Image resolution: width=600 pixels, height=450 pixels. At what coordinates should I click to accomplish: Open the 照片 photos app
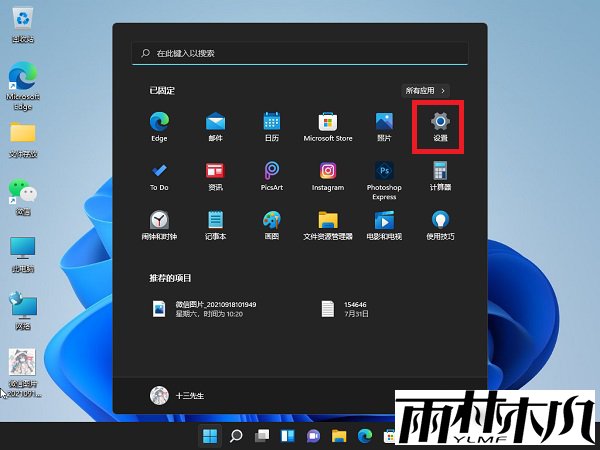click(384, 127)
